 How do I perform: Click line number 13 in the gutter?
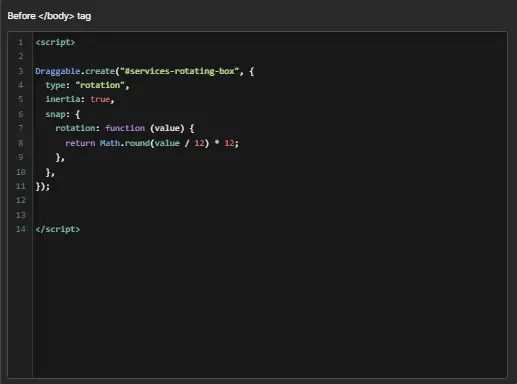21,215
